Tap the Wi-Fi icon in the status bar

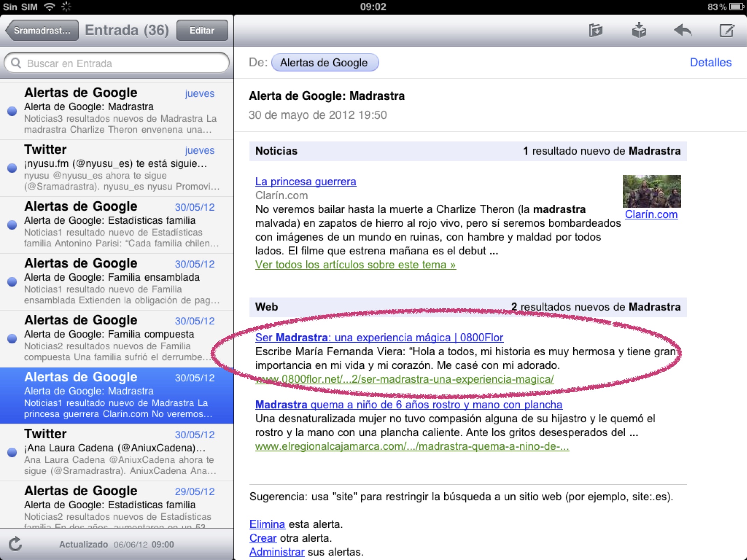pyautogui.click(x=49, y=7)
